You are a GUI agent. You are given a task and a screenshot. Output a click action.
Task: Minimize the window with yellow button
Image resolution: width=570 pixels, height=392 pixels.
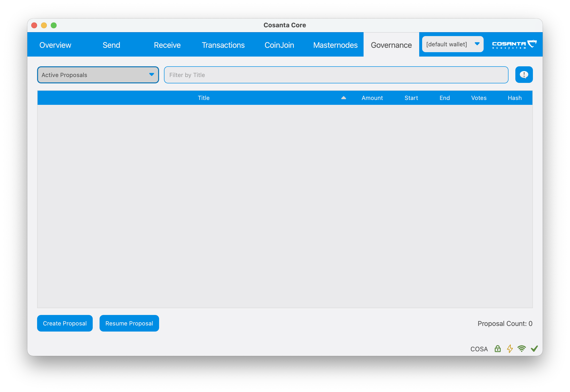pyautogui.click(x=44, y=25)
